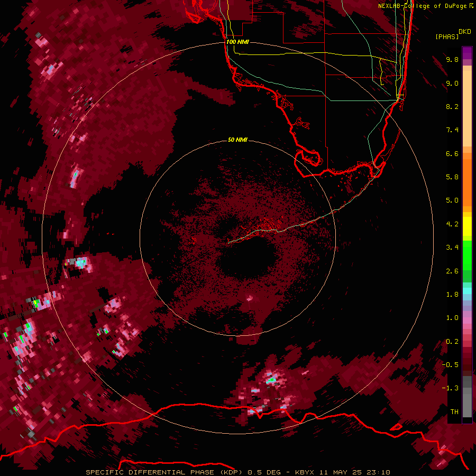The width and height of the screenshot is (476, 476).
Task: Select the 9.8 value on color scale
Action: [452, 59]
